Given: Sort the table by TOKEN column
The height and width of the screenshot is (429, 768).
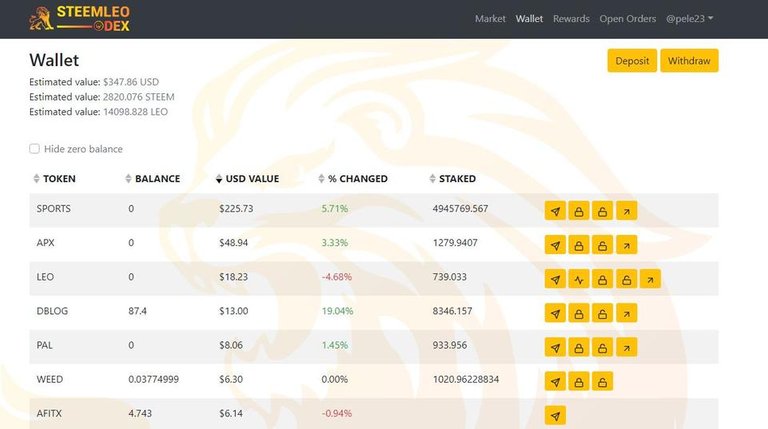Looking at the screenshot, I should tap(54, 179).
